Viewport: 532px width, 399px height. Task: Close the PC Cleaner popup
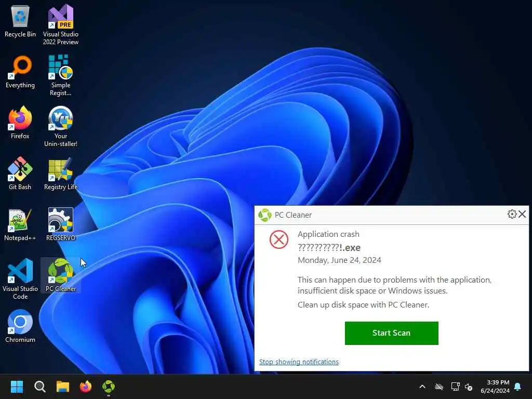coord(522,214)
